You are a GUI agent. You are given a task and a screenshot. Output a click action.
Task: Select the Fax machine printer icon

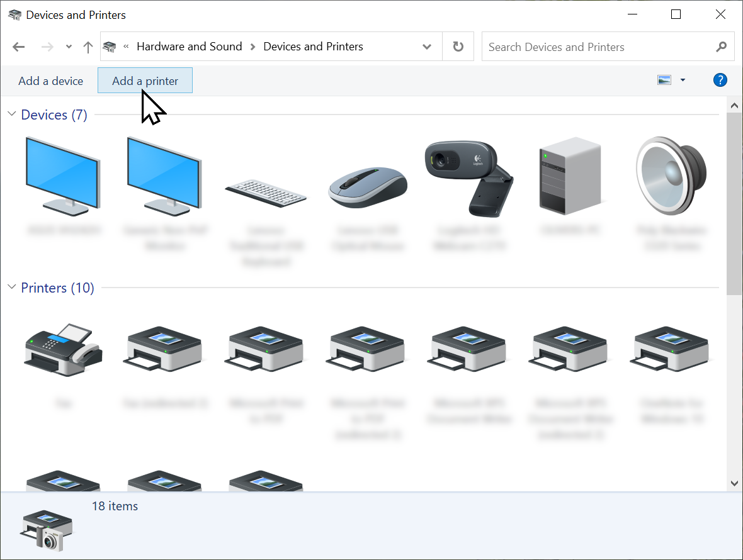(x=63, y=349)
